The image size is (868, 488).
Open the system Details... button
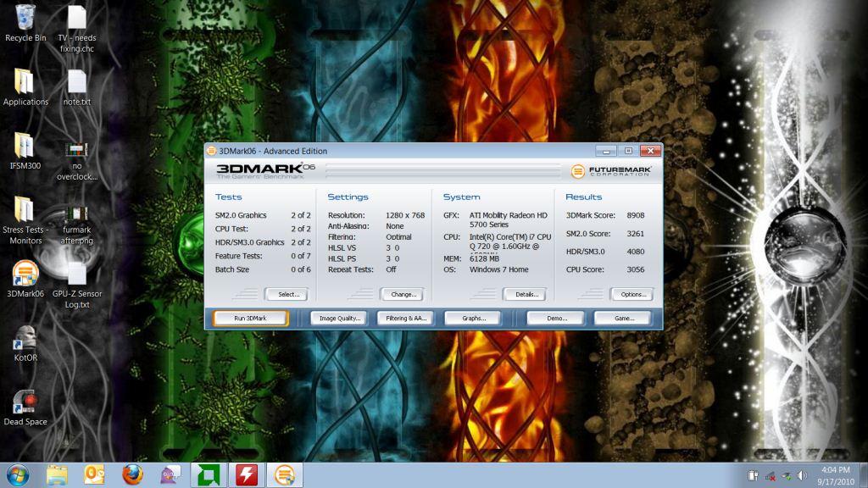point(526,294)
